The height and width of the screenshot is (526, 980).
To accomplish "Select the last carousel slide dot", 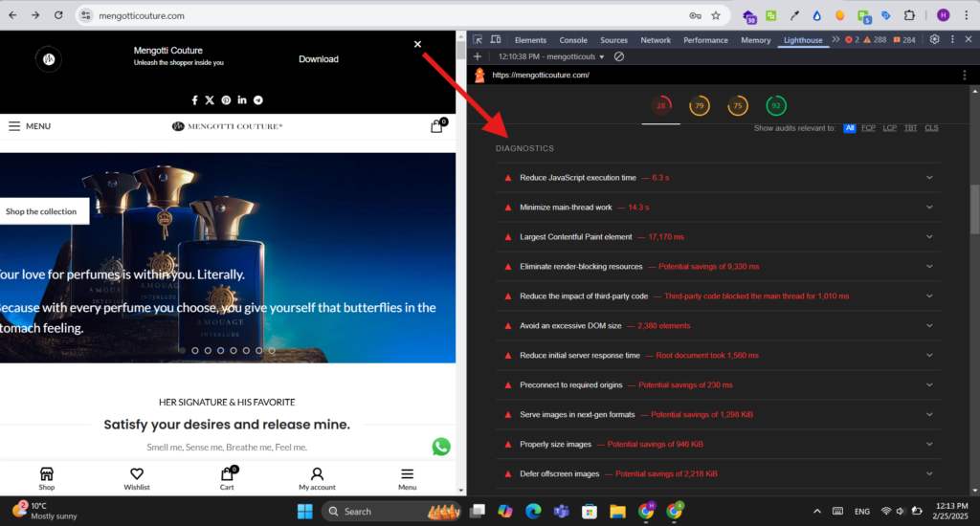I will [x=272, y=350].
